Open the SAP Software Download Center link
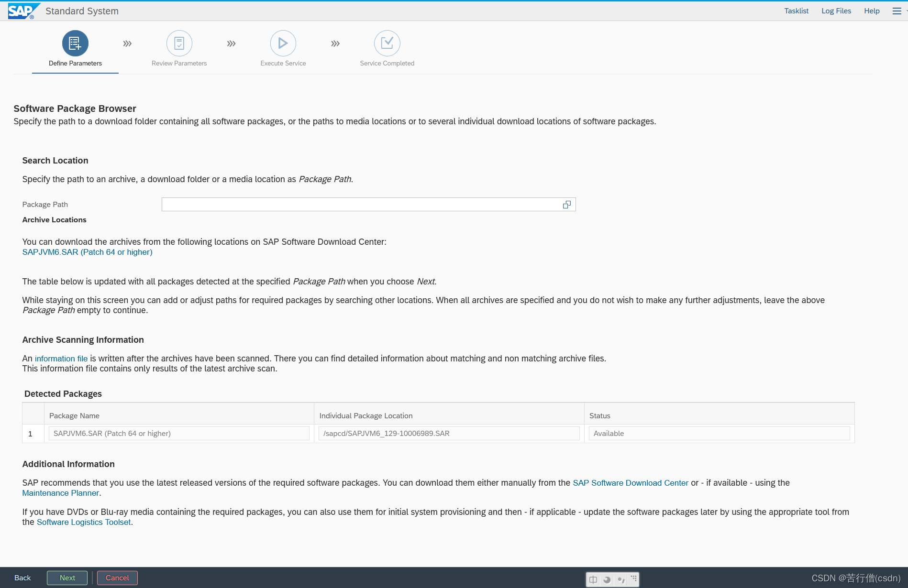The width and height of the screenshot is (908, 588). 631,483
